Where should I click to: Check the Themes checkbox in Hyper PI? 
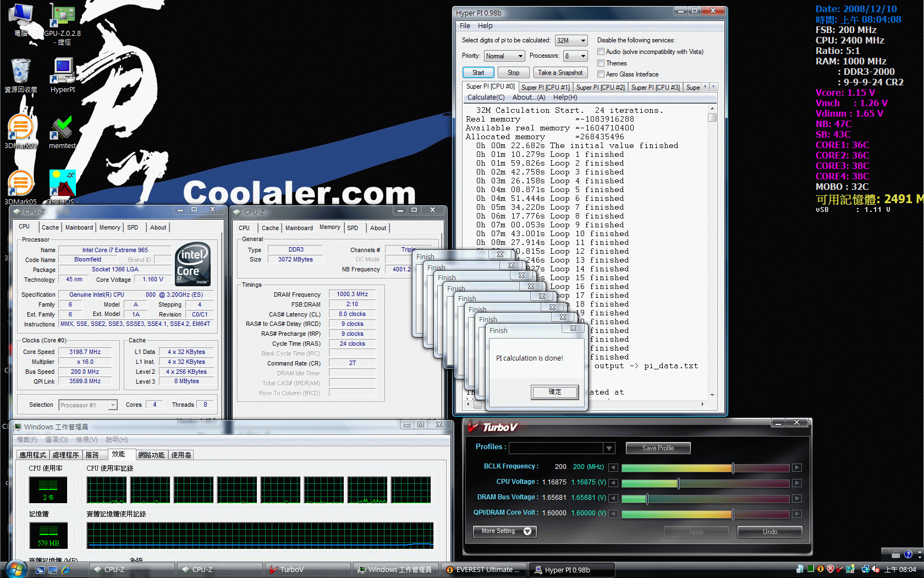(601, 63)
